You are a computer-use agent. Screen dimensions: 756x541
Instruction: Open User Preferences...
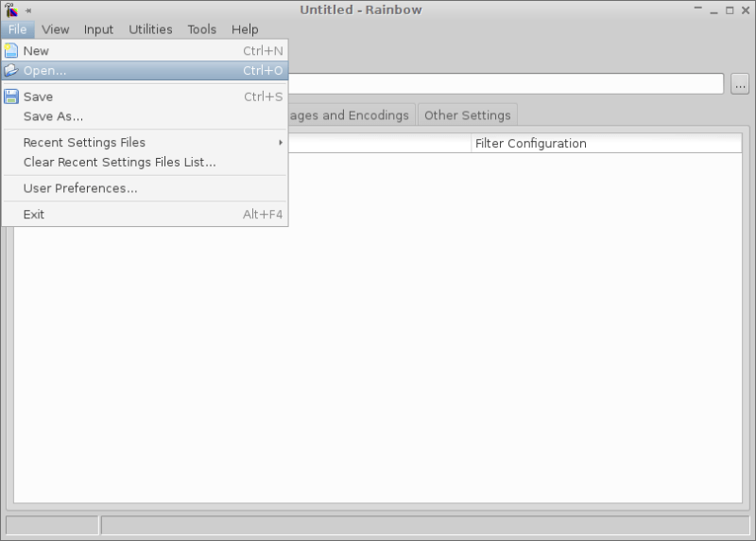[145, 188]
